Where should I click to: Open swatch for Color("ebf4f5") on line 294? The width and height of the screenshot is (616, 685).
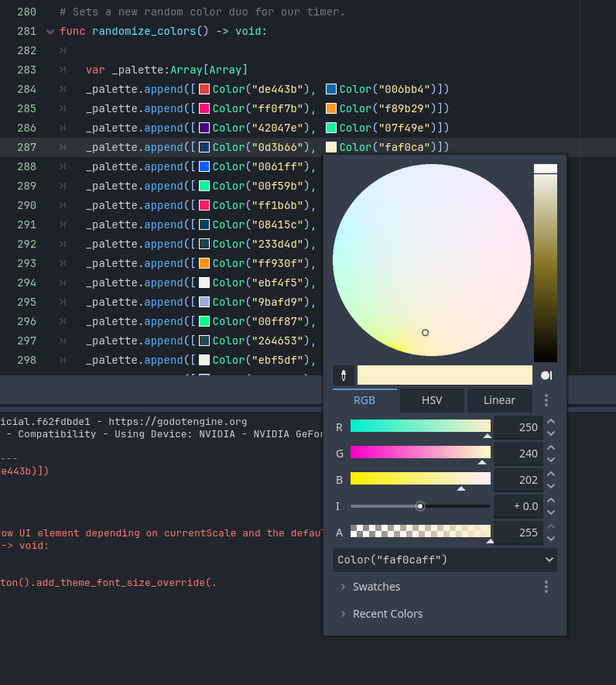click(204, 283)
